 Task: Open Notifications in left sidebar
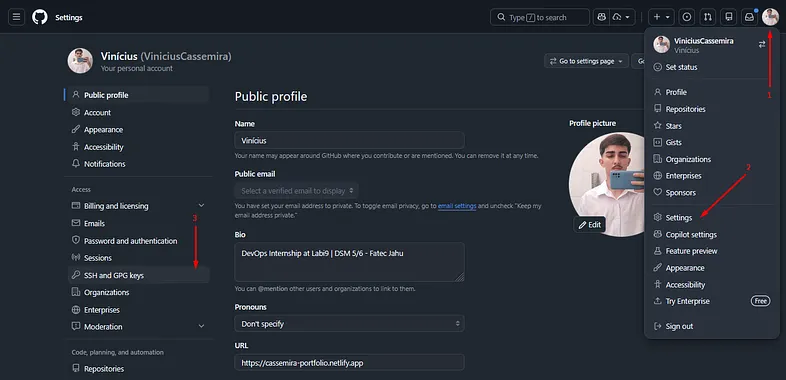137,163
